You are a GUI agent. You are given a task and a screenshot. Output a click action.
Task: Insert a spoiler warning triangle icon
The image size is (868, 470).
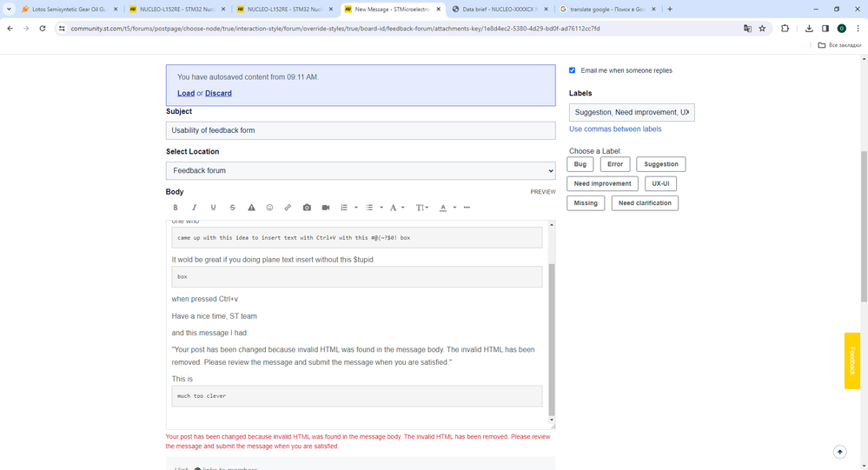tap(251, 208)
